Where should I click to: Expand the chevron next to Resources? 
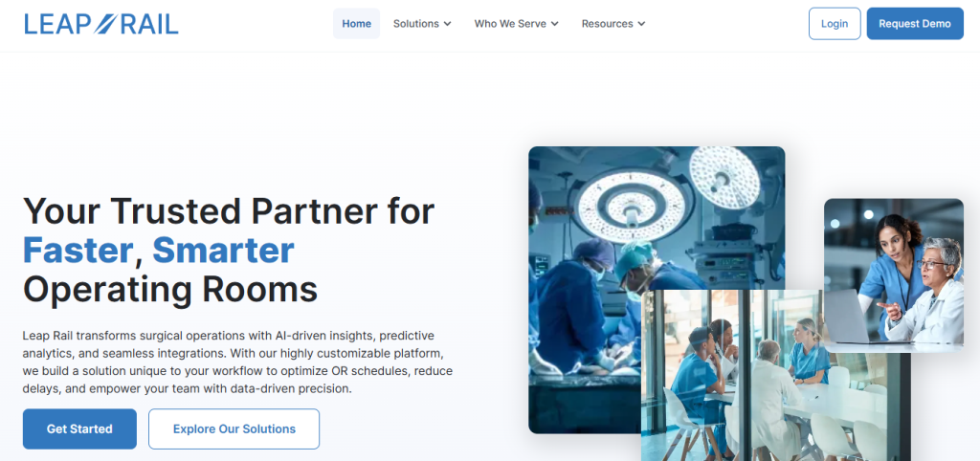(641, 24)
